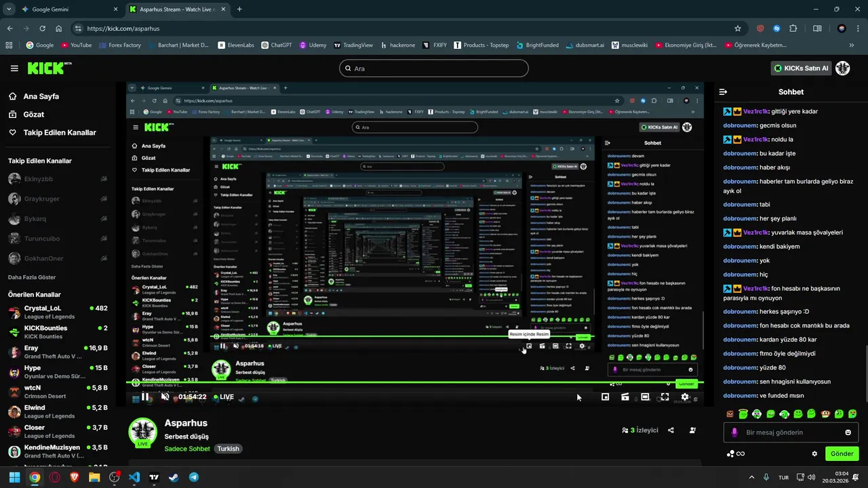Open the Chrome tab search dropdown
This screenshot has height=488, width=868.
coord(7,9)
